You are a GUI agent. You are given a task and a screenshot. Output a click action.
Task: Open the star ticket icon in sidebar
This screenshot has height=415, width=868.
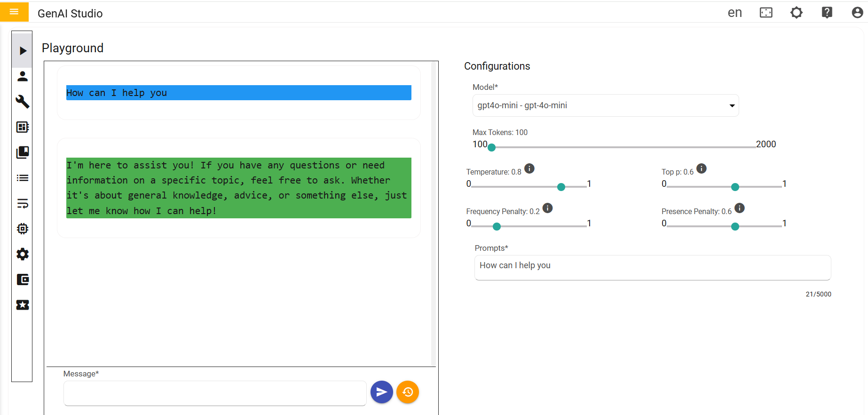click(x=22, y=305)
